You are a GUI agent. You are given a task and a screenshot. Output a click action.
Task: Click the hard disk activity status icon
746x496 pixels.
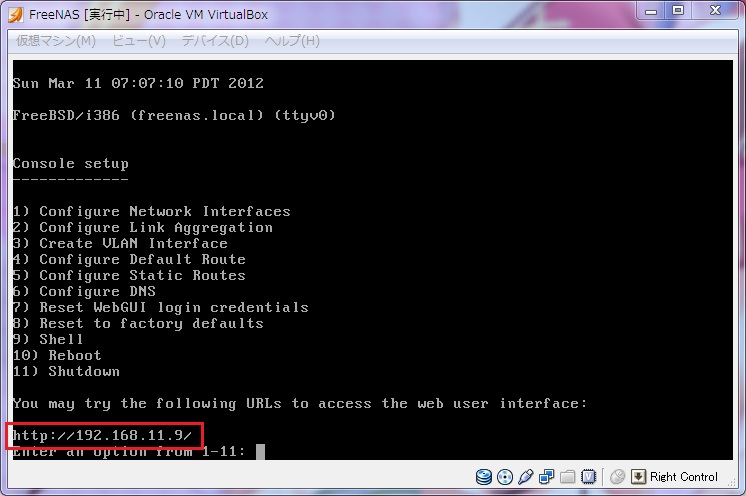click(483, 477)
